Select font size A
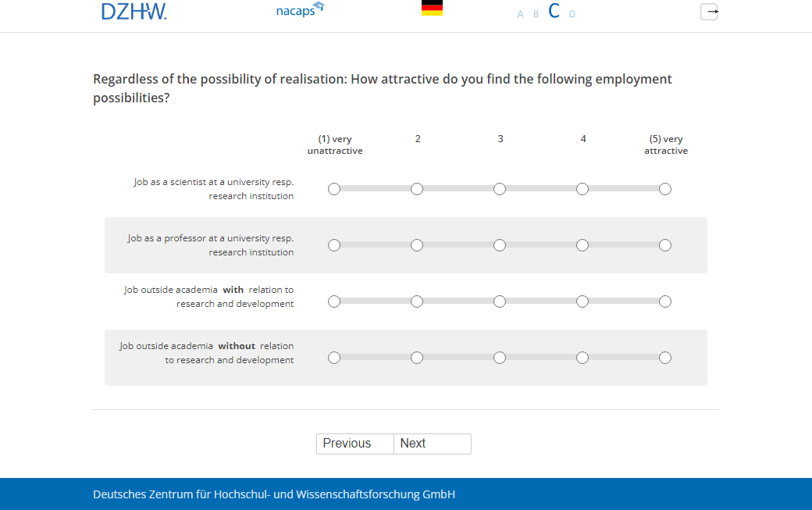The height and width of the screenshot is (510, 812). pyautogui.click(x=520, y=14)
